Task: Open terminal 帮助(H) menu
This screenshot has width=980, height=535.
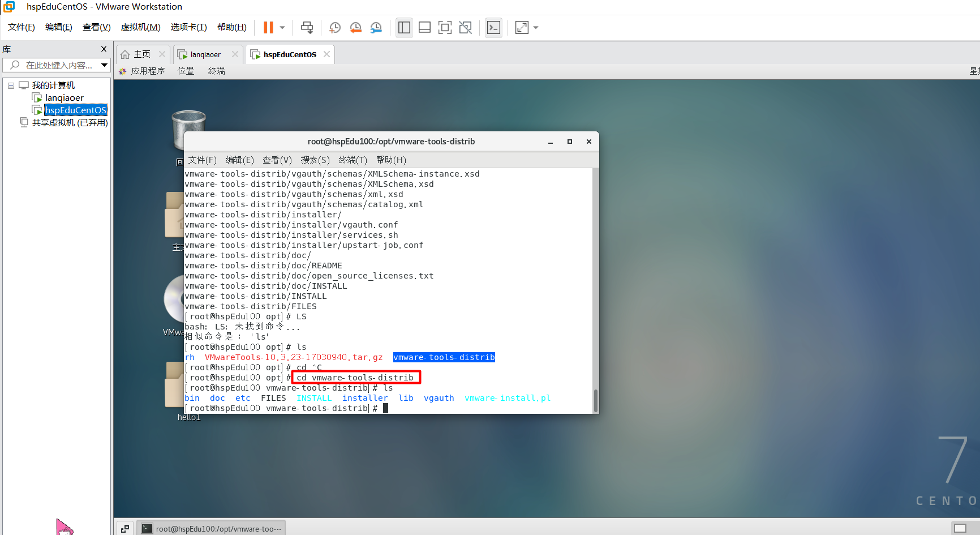Action: (x=391, y=160)
